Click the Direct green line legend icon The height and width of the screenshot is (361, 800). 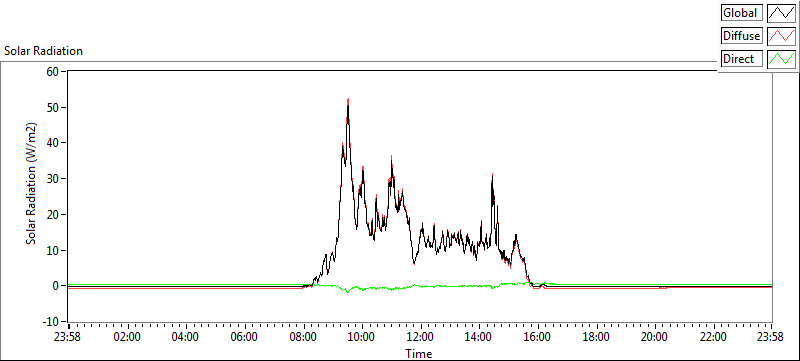tap(782, 59)
